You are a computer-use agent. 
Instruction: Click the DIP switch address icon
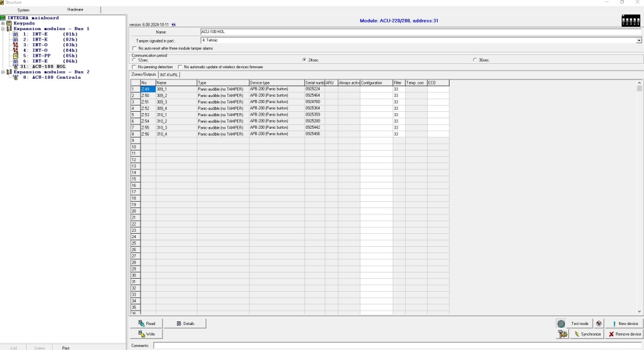pyautogui.click(x=630, y=21)
